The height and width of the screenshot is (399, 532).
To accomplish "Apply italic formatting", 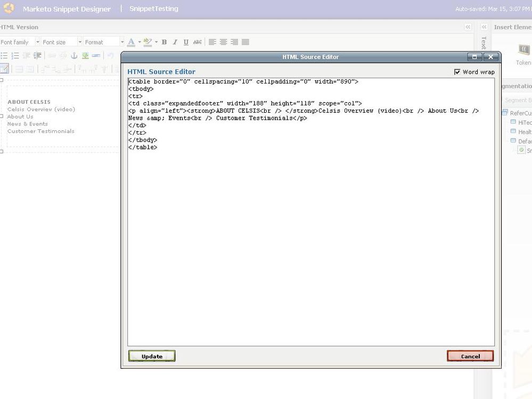I will [175, 42].
